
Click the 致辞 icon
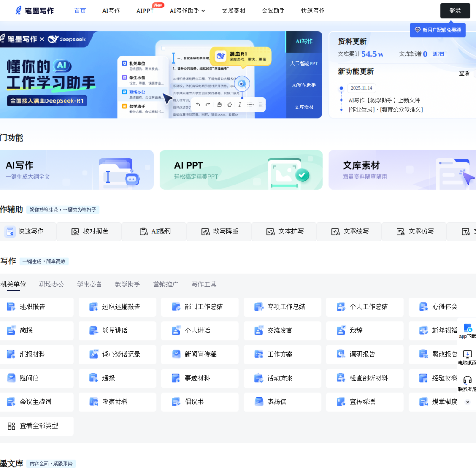pyautogui.click(x=341, y=331)
